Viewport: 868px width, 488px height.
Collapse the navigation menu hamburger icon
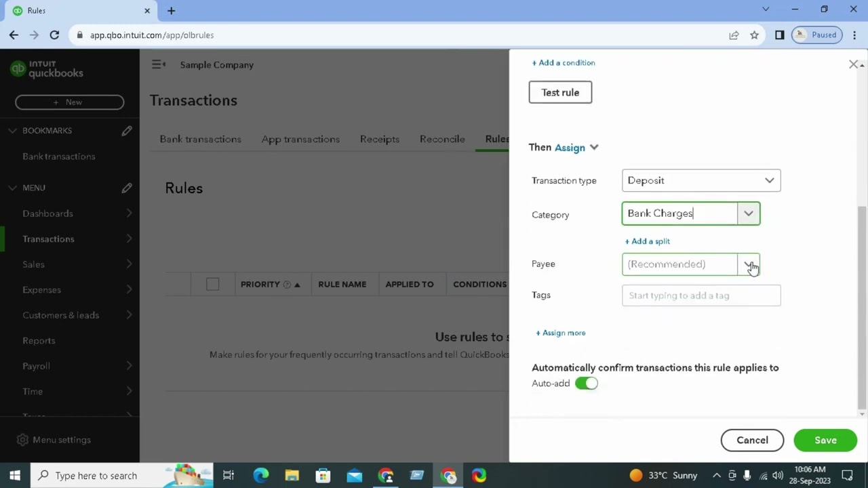[158, 64]
